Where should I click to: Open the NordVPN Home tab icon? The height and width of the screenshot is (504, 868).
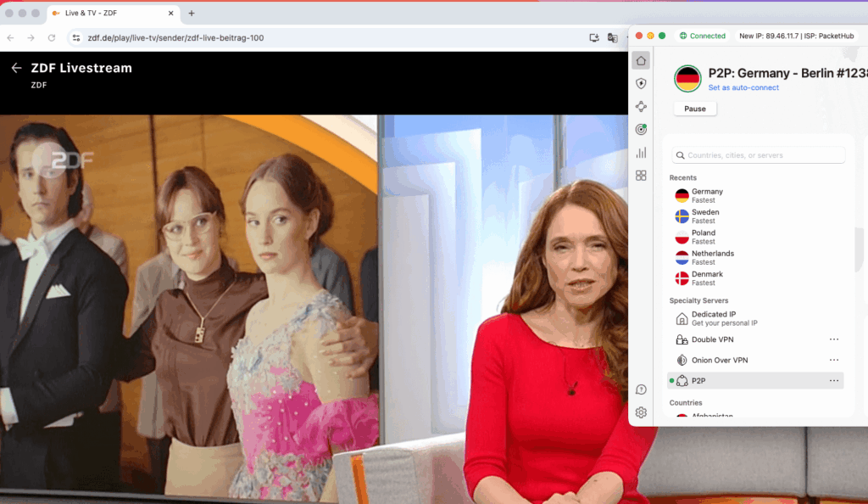click(641, 60)
